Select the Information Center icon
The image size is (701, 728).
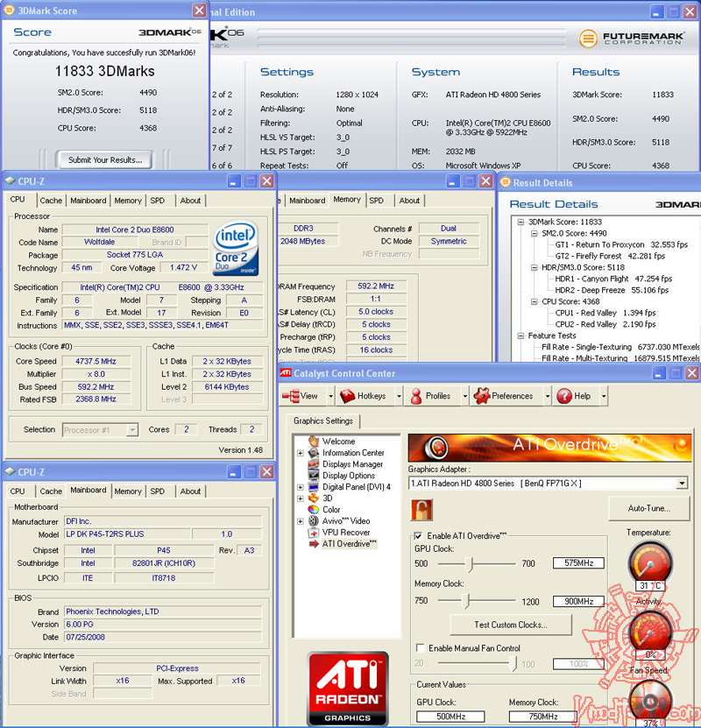(314, 453)
